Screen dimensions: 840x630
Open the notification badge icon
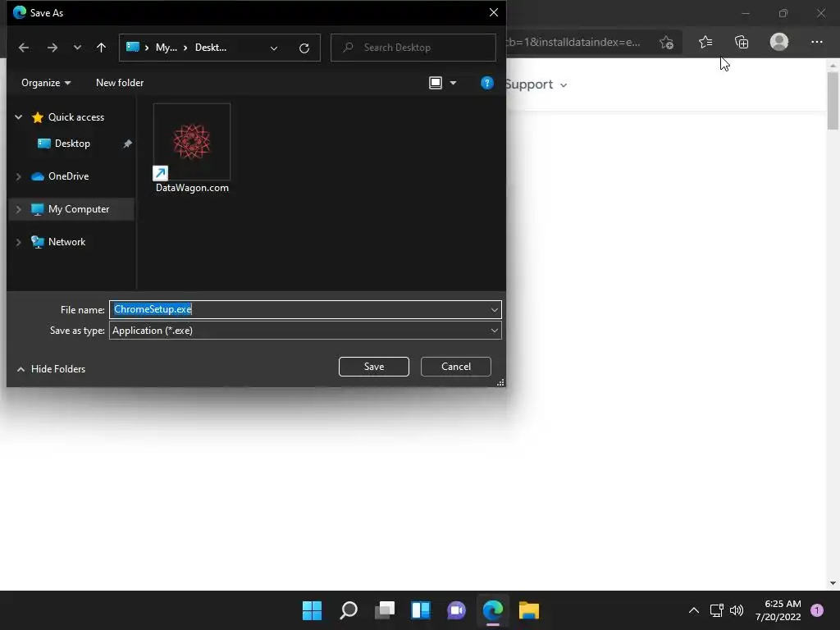(x=817, y=610)
